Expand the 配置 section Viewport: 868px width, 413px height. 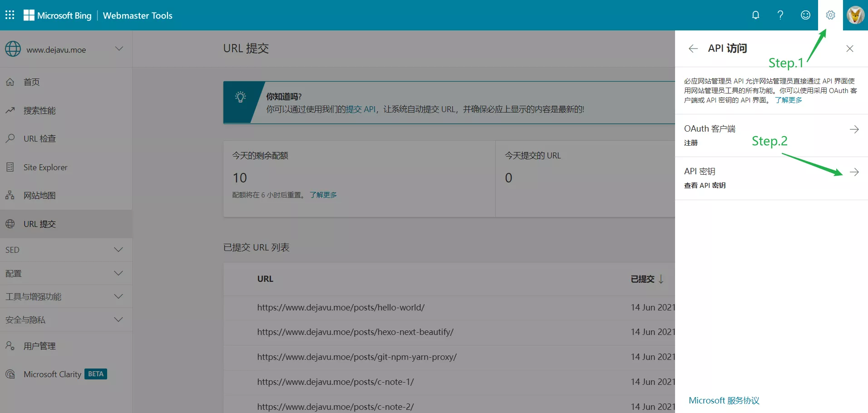[66, 273]
